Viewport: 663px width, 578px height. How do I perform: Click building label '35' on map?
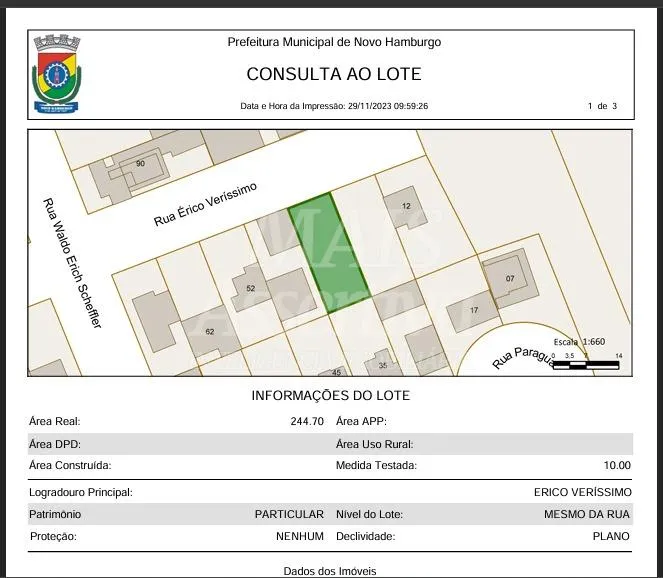tap(383, 365)
